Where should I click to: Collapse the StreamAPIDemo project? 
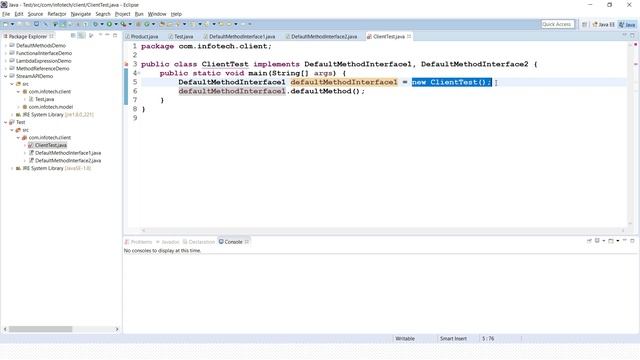point(6,76)
